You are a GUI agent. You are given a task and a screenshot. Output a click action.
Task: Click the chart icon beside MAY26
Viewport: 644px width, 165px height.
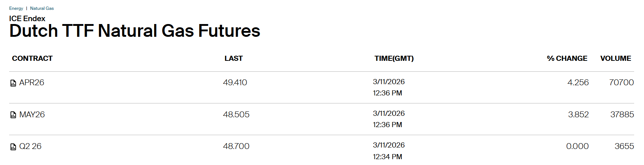coord(13,115)
